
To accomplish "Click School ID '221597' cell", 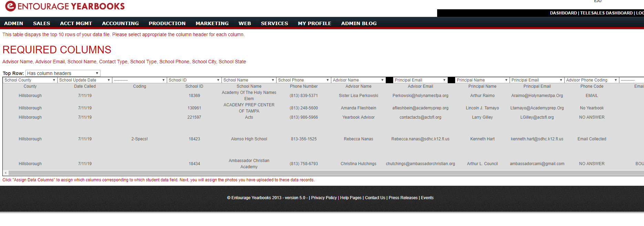I will [x=194, y=117].
